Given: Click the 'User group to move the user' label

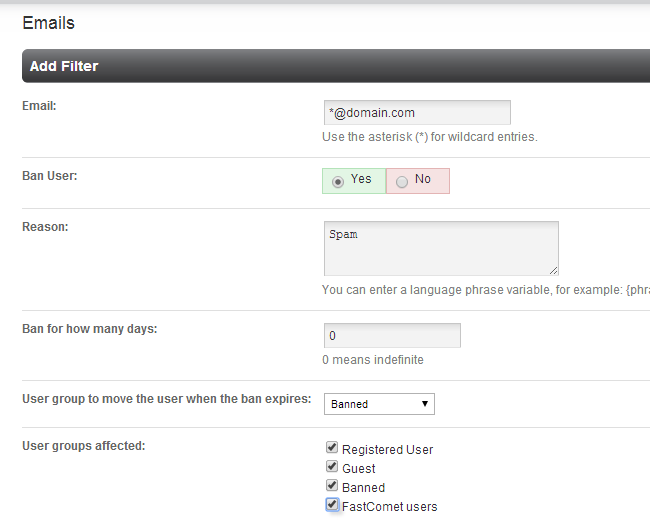Looking at the screenshot, I should pos(167,399).
